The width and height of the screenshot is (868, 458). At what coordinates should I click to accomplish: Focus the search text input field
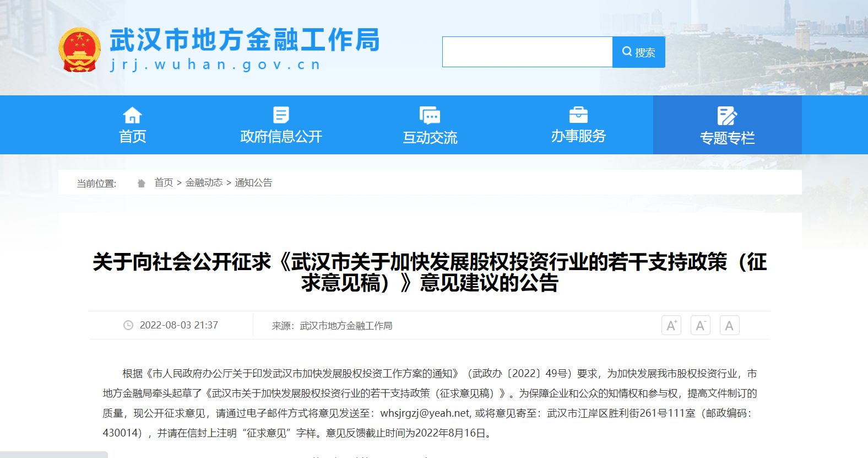tap(527, 52)
